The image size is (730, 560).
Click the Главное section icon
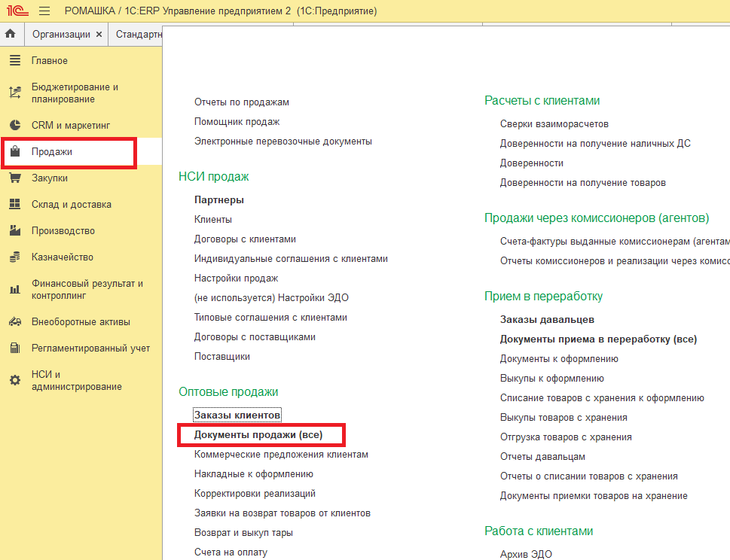[15, 60]
